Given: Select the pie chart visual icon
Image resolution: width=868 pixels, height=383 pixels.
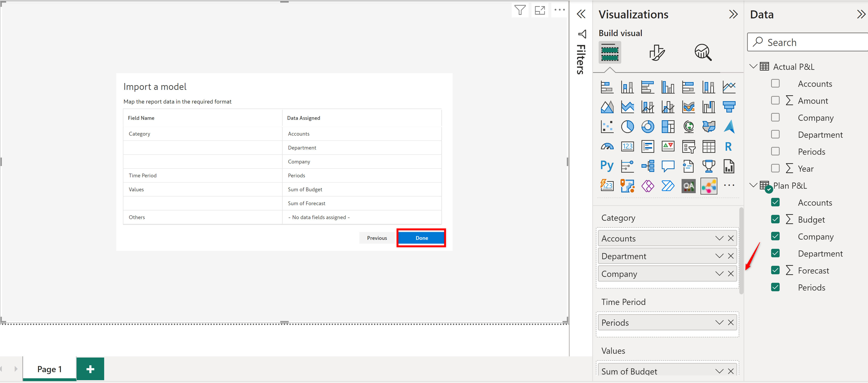Looking at the screenshot, I should point(627,127).
